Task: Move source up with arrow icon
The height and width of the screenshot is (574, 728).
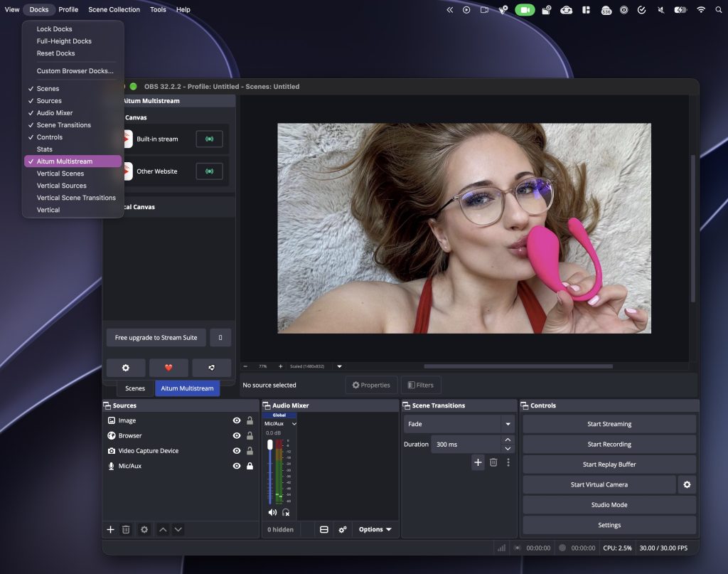Action: point(163,529)
